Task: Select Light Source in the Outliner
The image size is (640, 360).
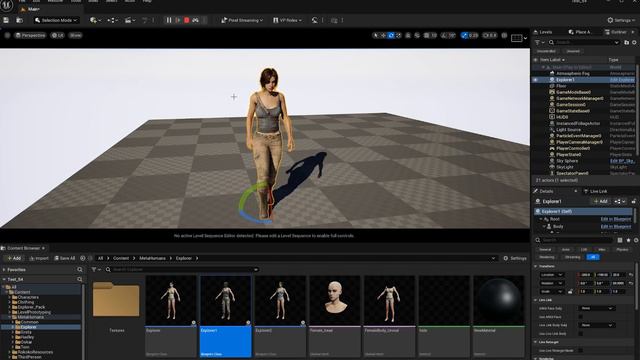Action: click(x=568, y=130)
